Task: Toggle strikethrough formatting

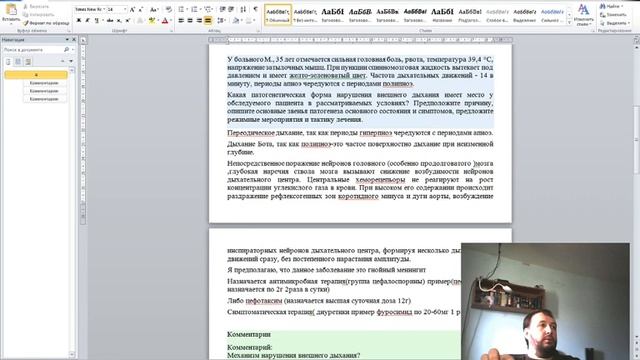Action: point(110,20)
